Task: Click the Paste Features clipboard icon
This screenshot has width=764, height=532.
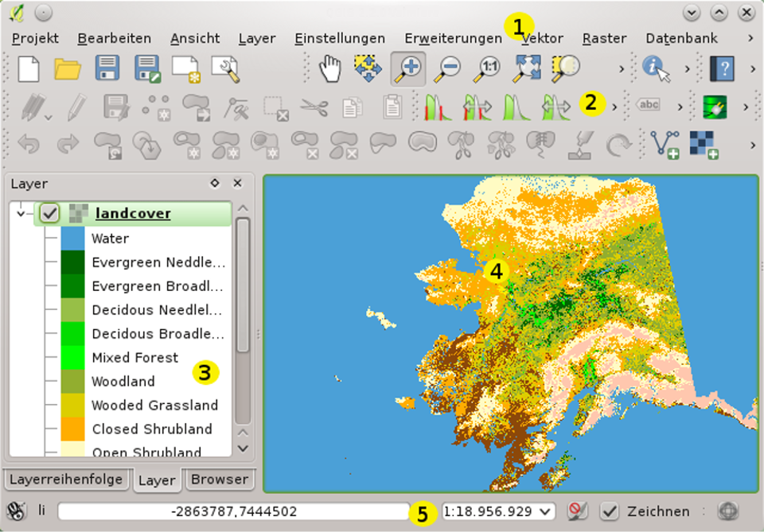Action: click(392, 107)
